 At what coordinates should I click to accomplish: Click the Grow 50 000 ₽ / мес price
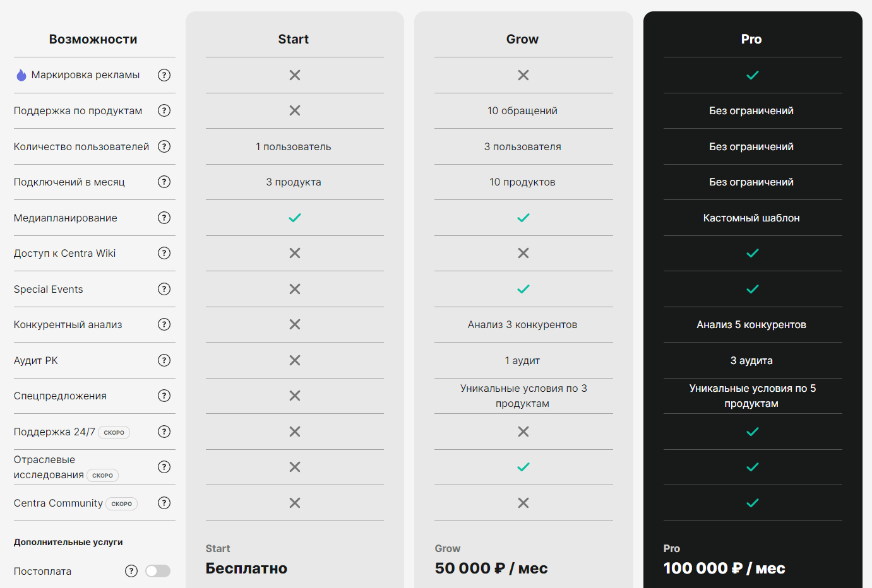[491, 568]
